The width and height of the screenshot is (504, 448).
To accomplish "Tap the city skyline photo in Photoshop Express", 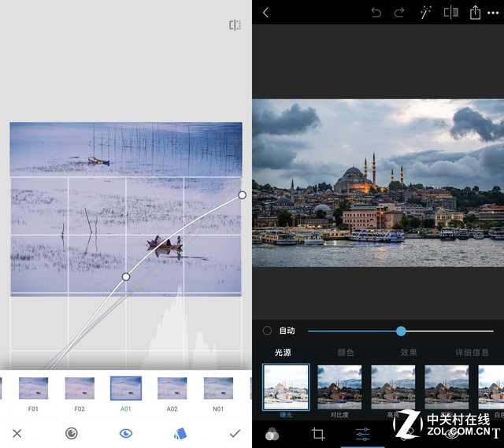I will [378, 183].
